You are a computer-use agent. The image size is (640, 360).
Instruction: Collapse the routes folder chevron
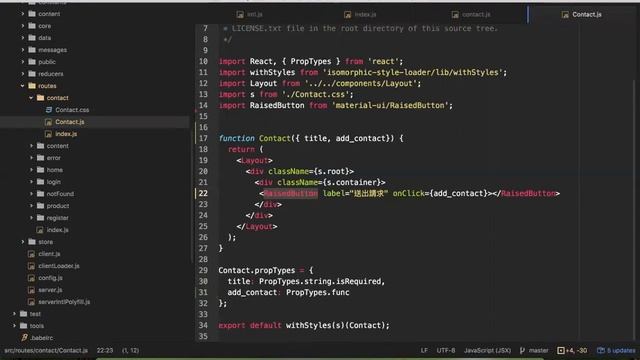[22, 86]
